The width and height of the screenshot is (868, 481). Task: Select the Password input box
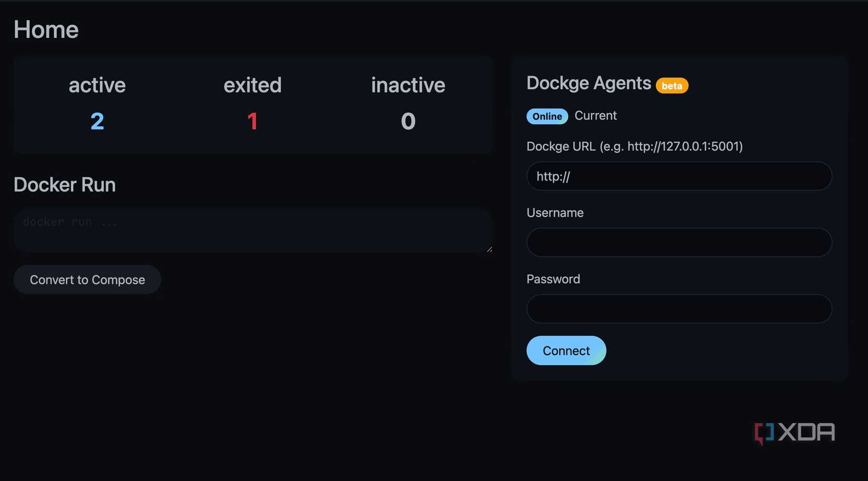click(x=679, y=309)
